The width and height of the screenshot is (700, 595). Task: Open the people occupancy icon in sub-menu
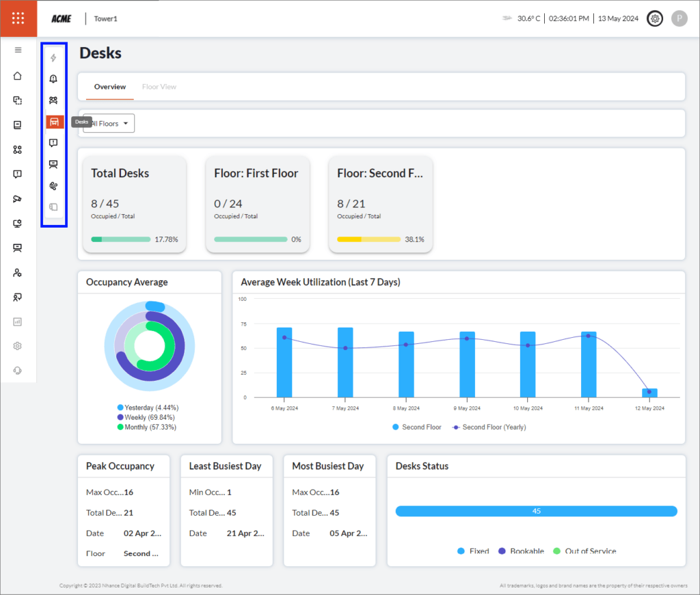[x=53, y=101]
